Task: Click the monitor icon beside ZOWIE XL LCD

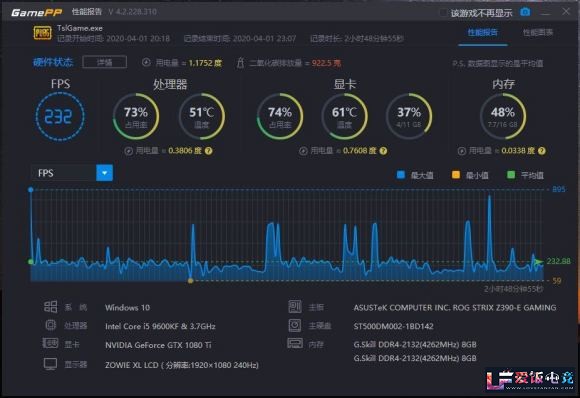Action: pos(50,364)
